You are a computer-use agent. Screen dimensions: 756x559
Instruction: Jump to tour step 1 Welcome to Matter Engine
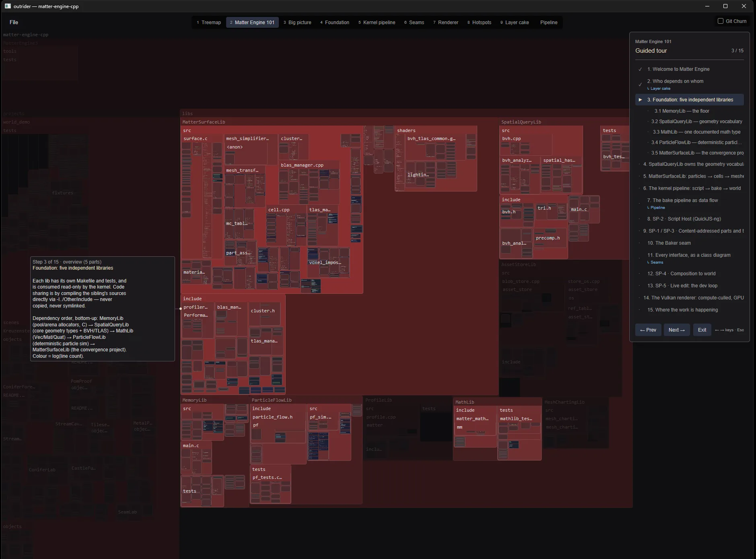[x=690, y=69]
